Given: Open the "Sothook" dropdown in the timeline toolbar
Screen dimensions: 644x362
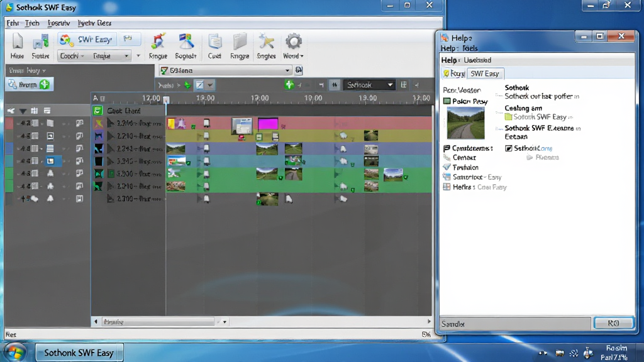Looking at the screenshot, I should [369, 85].
